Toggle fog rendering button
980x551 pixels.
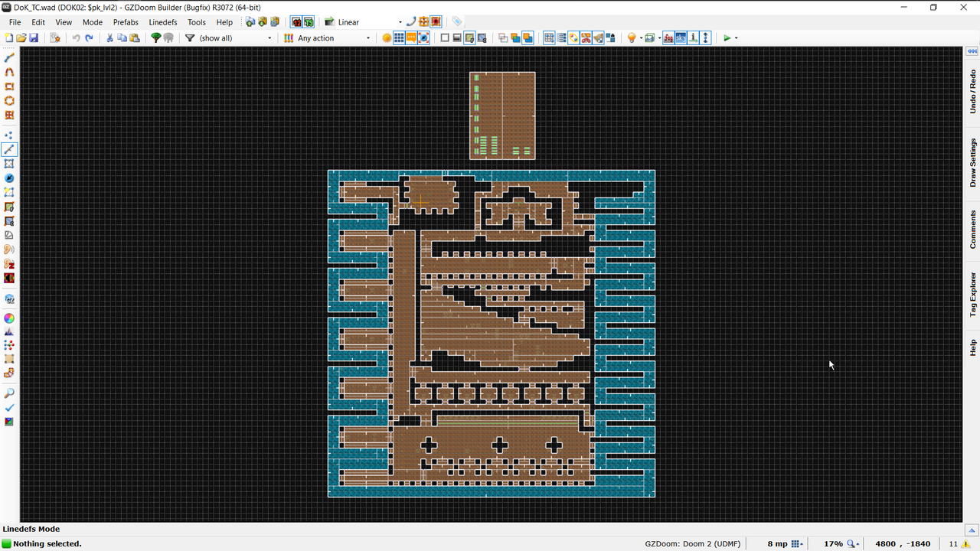click(x=668, y=37)
